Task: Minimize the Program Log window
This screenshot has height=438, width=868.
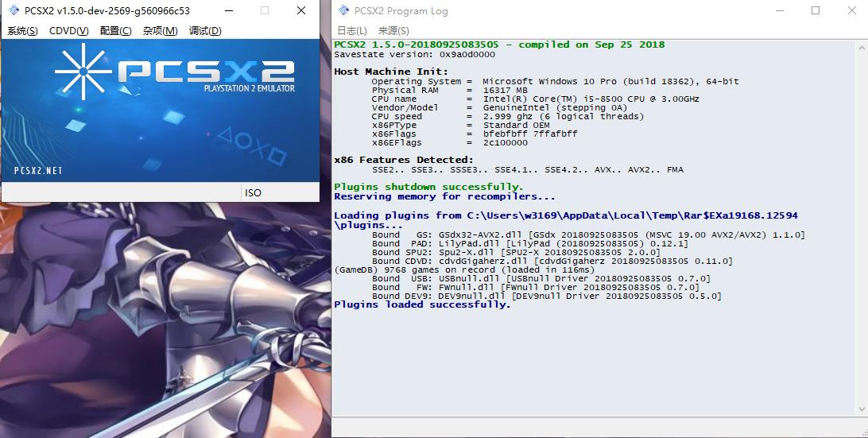Action: click(780, 10)
